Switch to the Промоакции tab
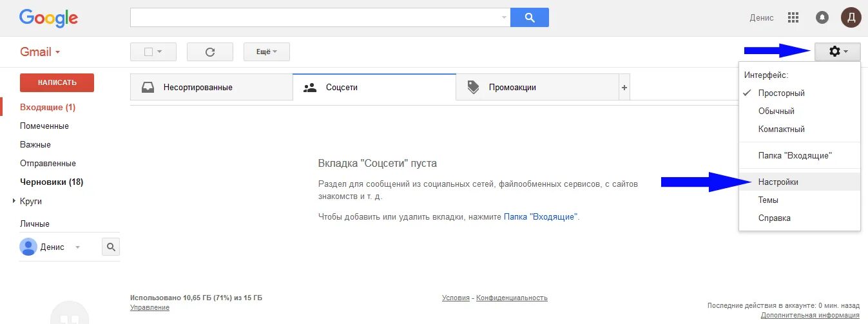Image resolution: width=868 pixels, height=324 pixels. click(537, 87)
